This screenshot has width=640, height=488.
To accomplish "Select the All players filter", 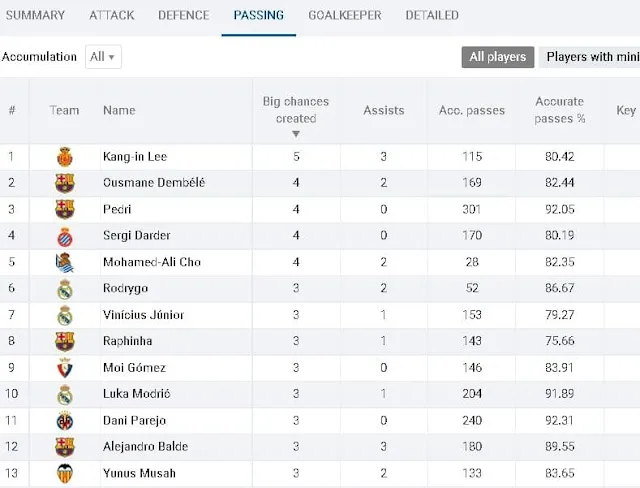I will 498,57.
